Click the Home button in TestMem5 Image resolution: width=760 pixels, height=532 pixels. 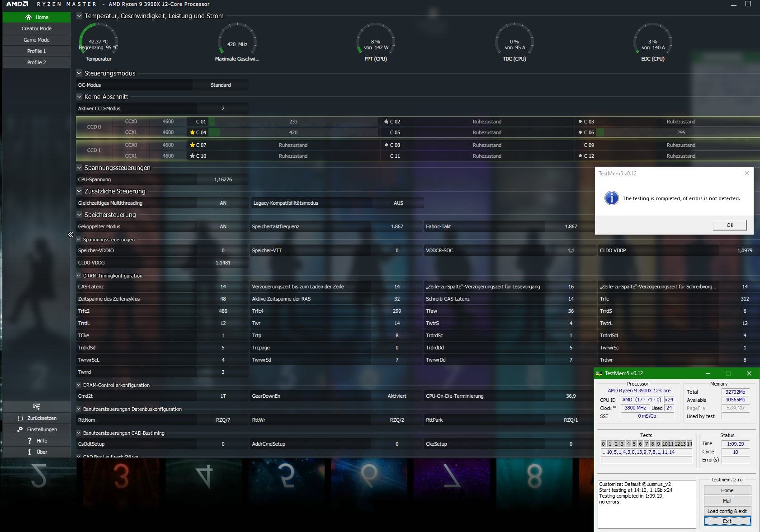(x=727, y=490)
